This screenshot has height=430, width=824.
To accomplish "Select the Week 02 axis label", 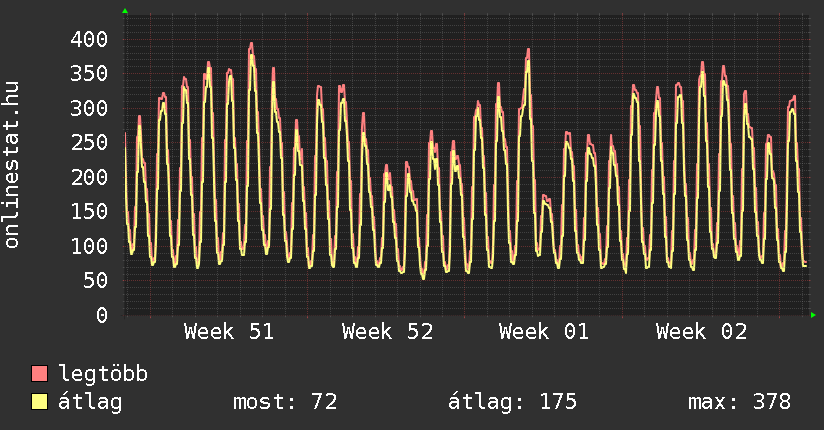I will 701,332.
